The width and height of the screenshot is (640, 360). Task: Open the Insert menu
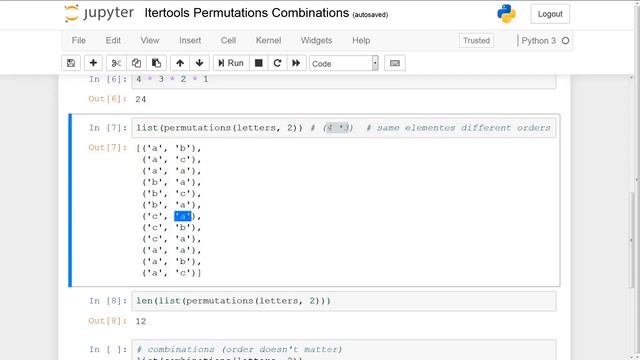(x=190, y=40)
